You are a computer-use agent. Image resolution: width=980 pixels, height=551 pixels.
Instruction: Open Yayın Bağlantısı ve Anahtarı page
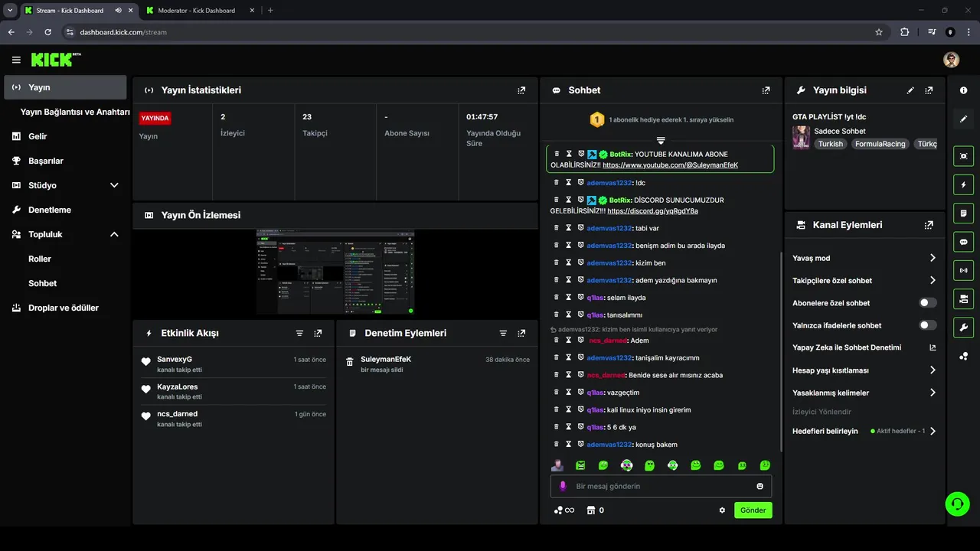[x=75, y=112]
